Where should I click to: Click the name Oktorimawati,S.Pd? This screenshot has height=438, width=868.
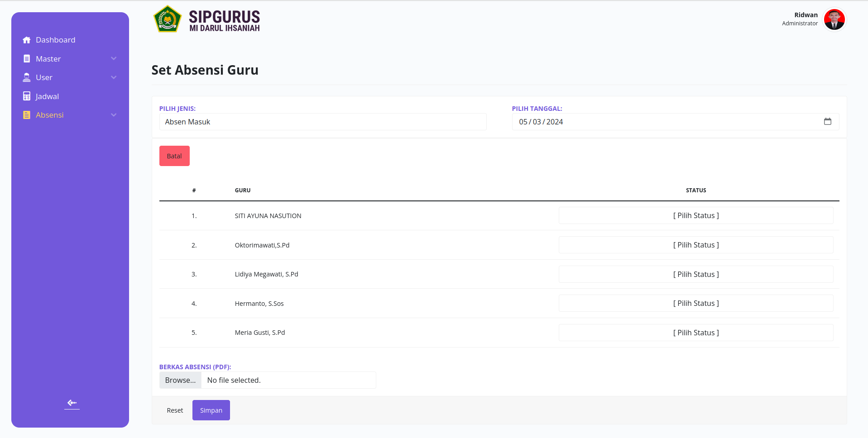262,245
